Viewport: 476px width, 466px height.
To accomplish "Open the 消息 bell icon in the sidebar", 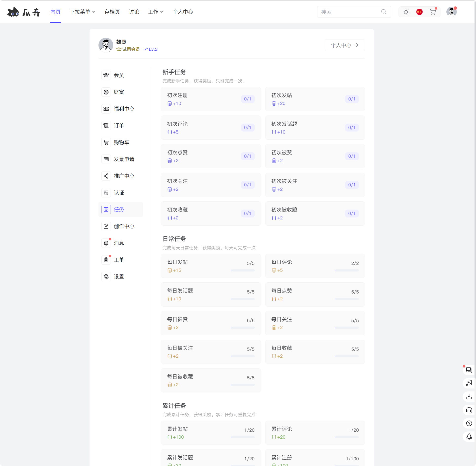I will tap(106, 243).
